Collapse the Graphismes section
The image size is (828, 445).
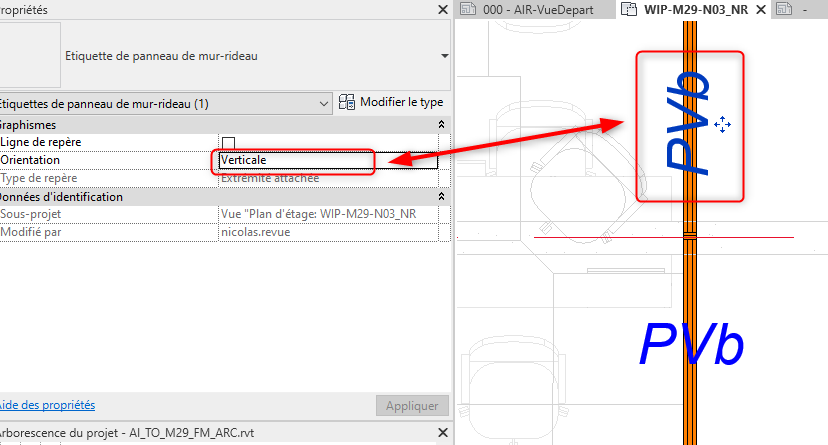[x=441, y=125]
